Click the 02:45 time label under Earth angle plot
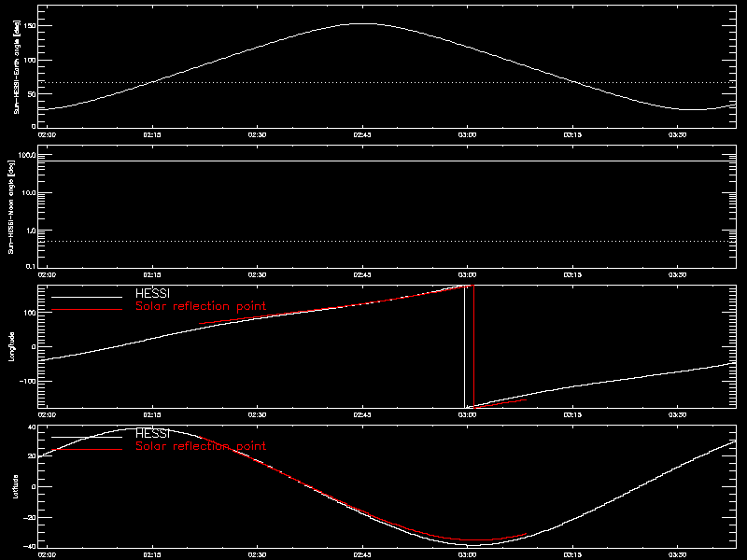Viewport: 747px width, 560px height. 362,134
